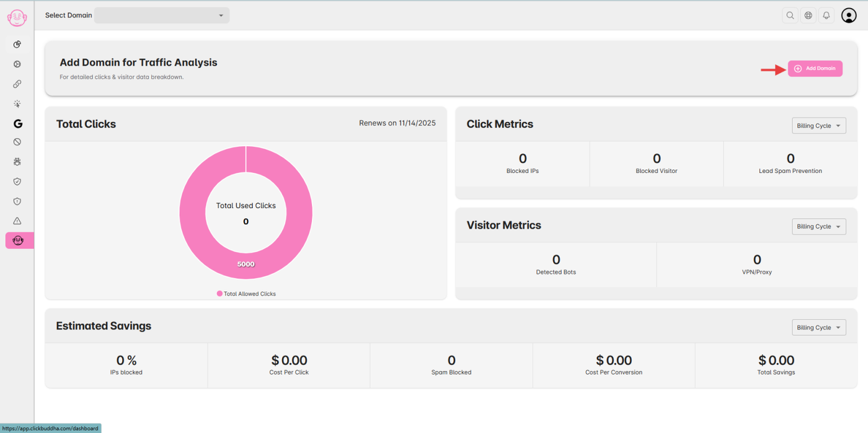Viewport: 868px width, 433px height.
Task: Click the Add Domain button
Action: pos(815,69)
